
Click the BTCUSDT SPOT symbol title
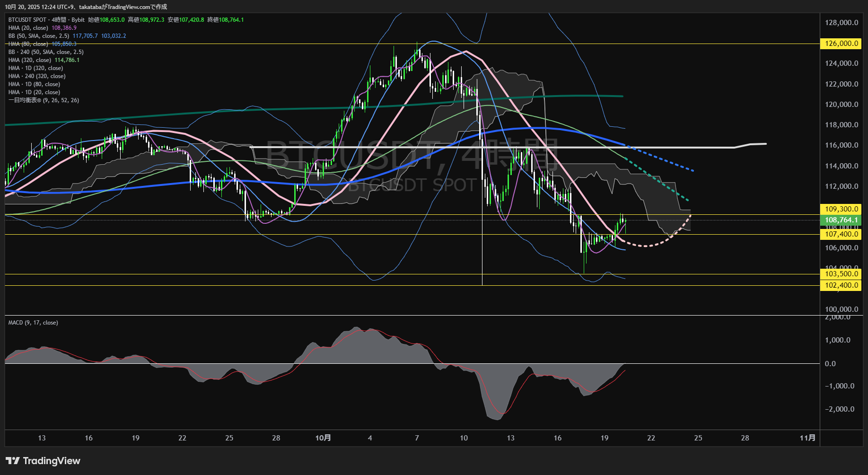[27, 20]
